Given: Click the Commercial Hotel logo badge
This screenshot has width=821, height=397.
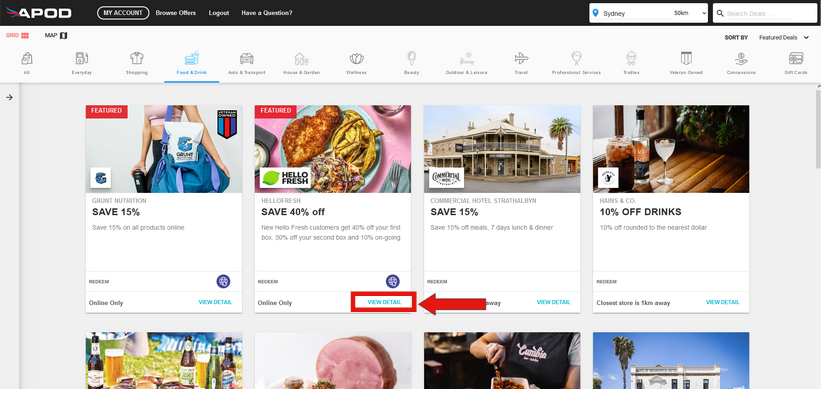Looking at the screenshot, I should [x=447, y=178].
